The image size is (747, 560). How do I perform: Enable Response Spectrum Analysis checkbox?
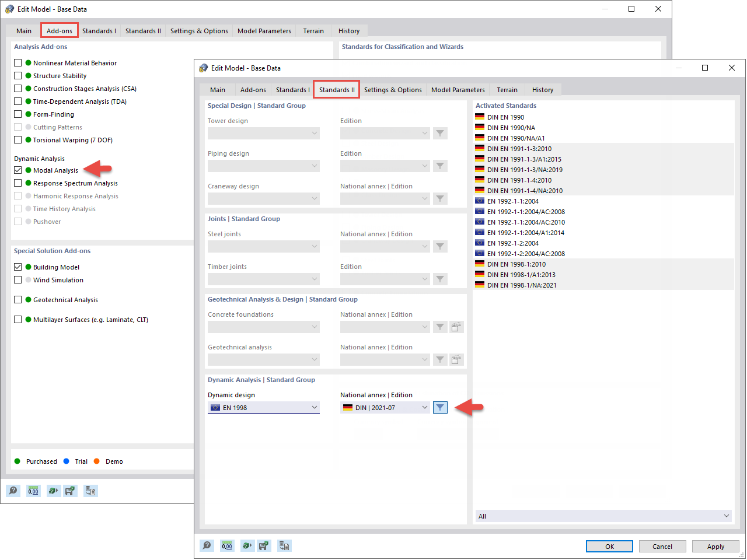(x=18, y=183)
